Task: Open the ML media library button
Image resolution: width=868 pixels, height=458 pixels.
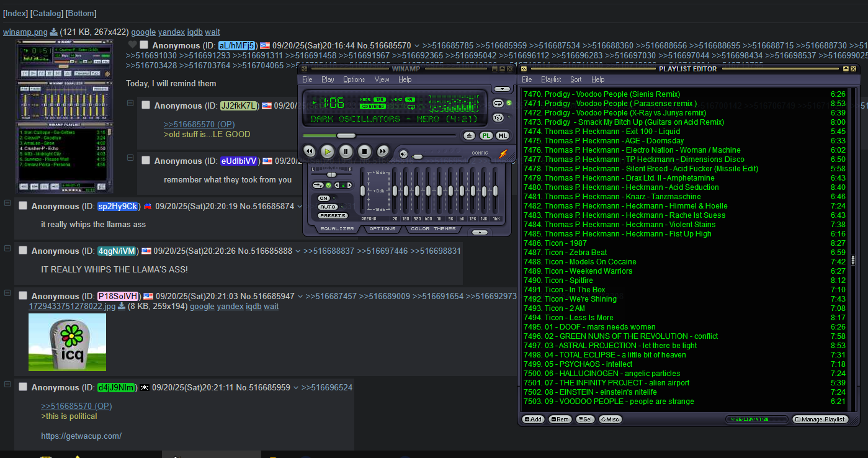Action: coord(502,135)
